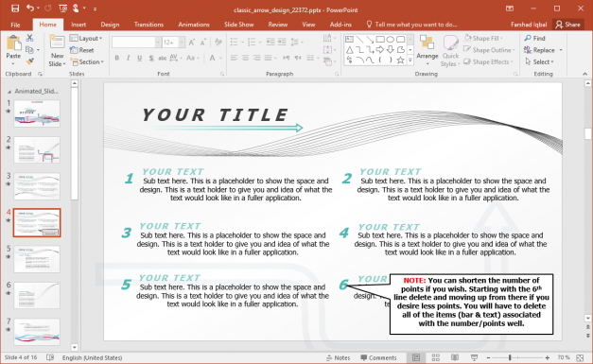Zoom out with the minus icon
593x364 pixels.
488,357
